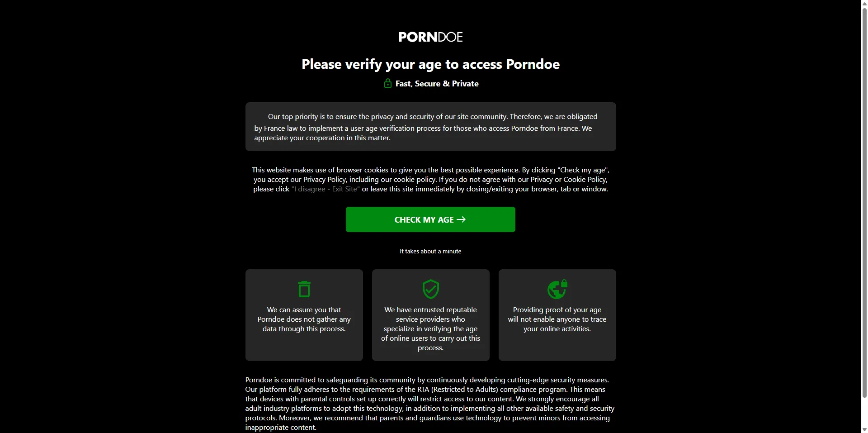
Task: Click the scrollbar up arrow
Action: pos(864,4)
